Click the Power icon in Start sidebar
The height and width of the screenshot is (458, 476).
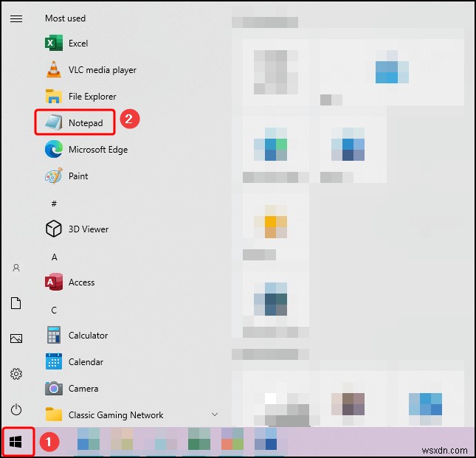16,409
